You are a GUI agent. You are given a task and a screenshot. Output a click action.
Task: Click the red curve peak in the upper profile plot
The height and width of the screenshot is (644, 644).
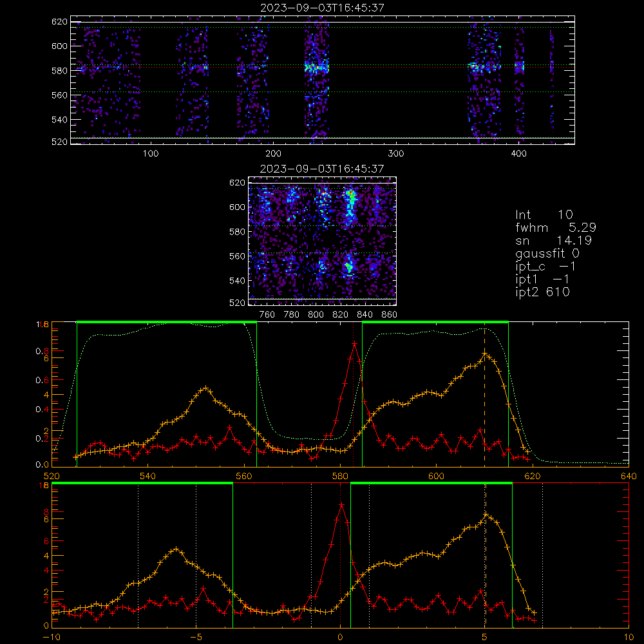point(354,343)
